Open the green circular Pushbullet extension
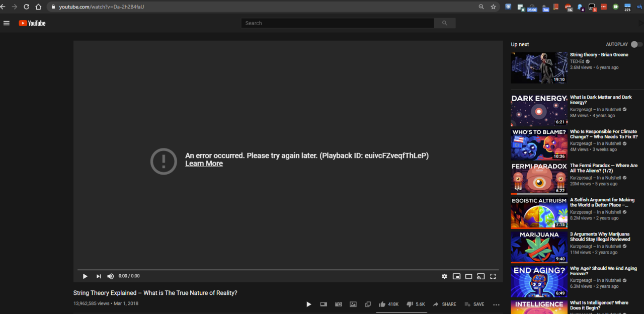Image resolution: width=644 pixels, height=314 pixels. point(615,7)
